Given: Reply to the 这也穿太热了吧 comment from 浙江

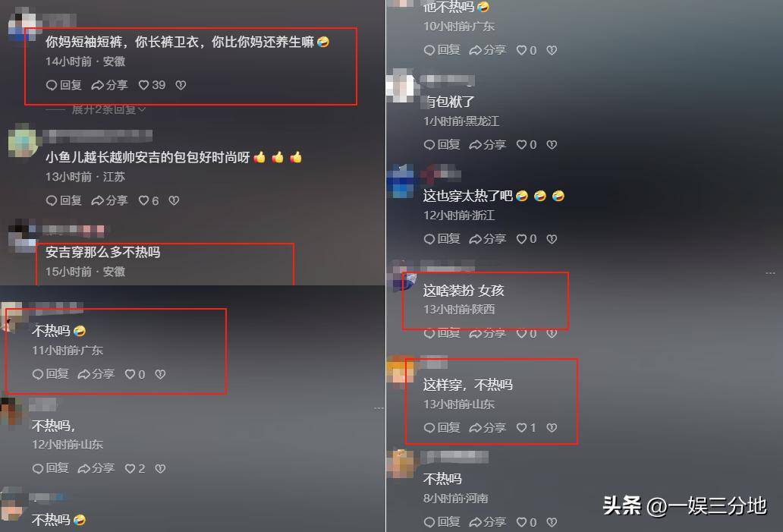Looking at the screenshot, I should (x=442, y=239).
